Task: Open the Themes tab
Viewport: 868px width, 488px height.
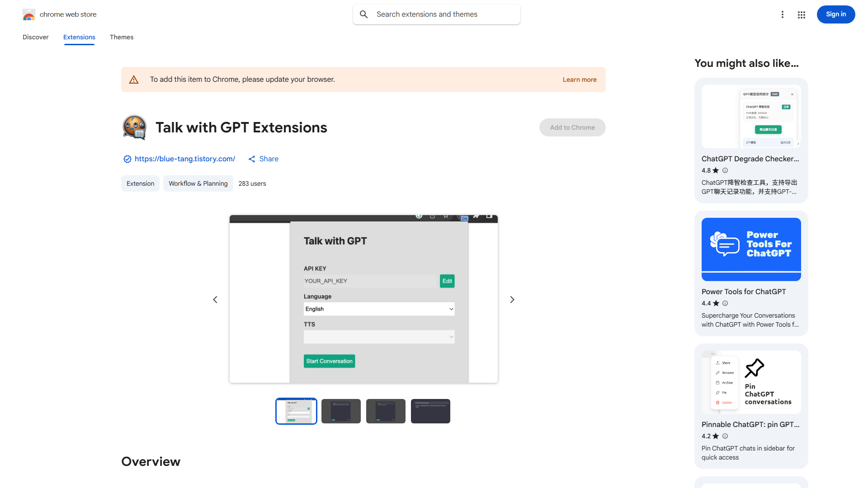Action: pyautogui.click(x=122, y=37)
